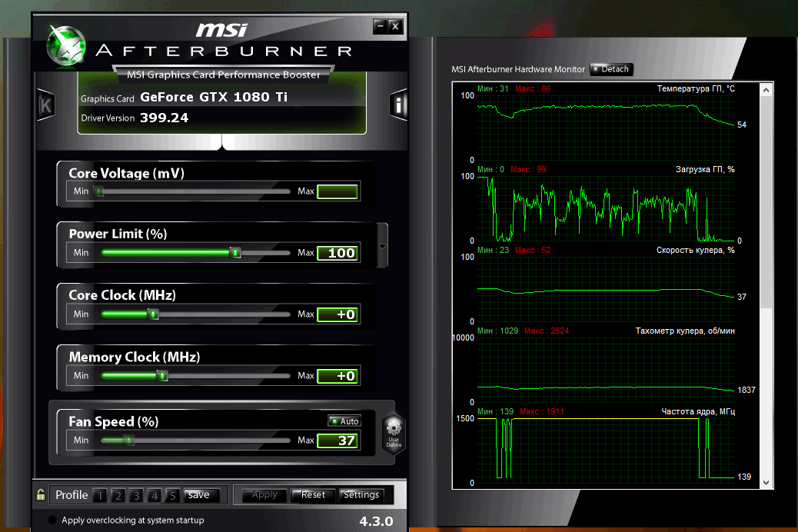Save the current profile
Viewport: 798px width, 532px height.
[x=201, y=495]
